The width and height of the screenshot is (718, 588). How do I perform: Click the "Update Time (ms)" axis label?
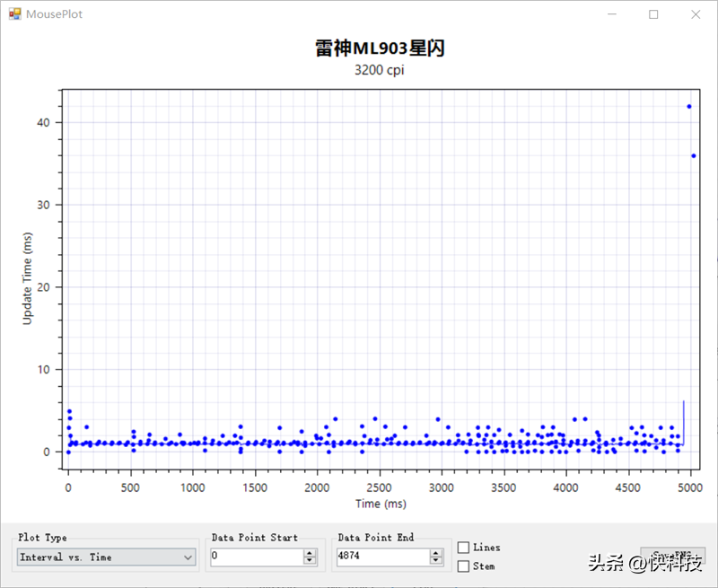(x=28, y=278)
